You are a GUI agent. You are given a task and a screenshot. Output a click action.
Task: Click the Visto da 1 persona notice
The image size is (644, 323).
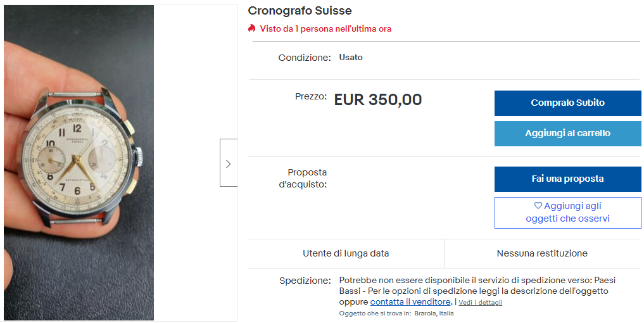(325, 28)
